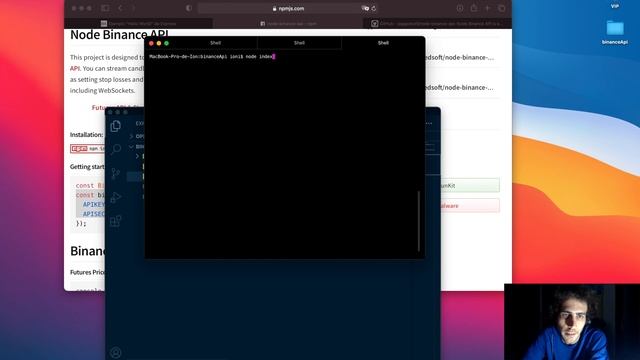Switch to middle Safari tab
This screenshot has height=360, width=640.
(x=288, y=24)
